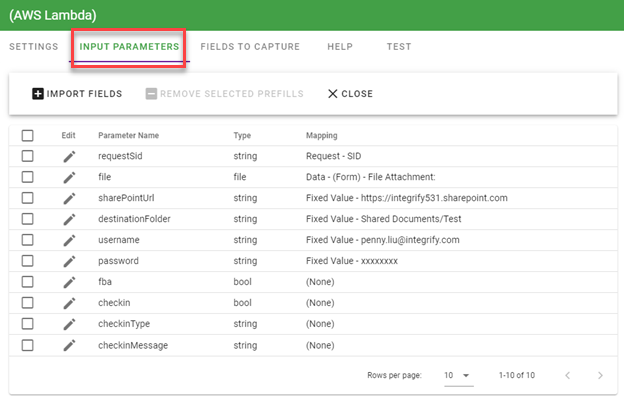624x399 pixels.
Task: Open the pencil editor for checkinType
Action: click(x=69, y=324)
